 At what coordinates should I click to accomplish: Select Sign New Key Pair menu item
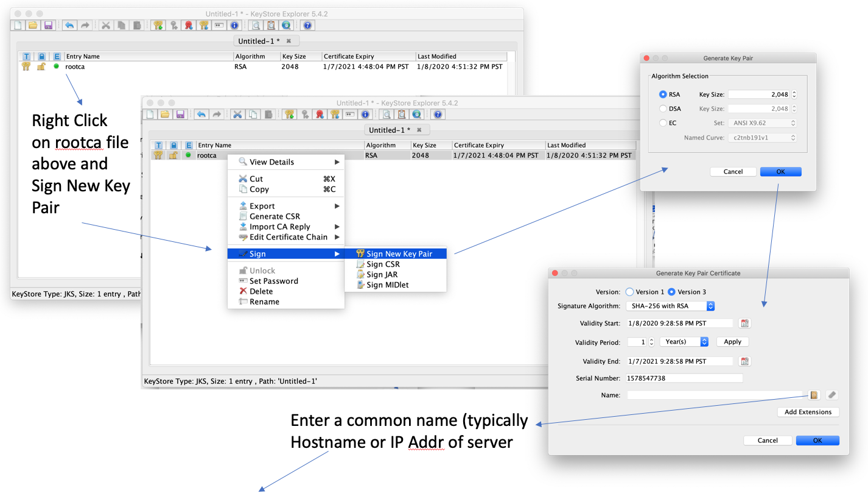(x=396, y=254)
